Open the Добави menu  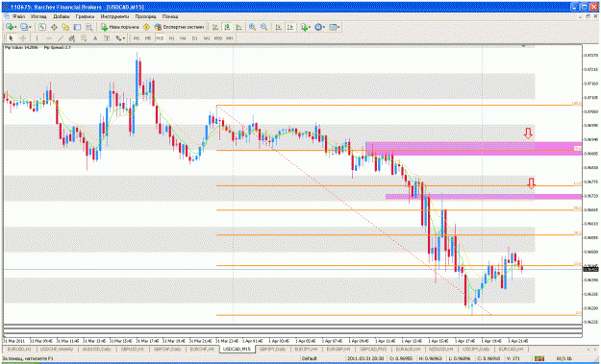coord(62,17)
